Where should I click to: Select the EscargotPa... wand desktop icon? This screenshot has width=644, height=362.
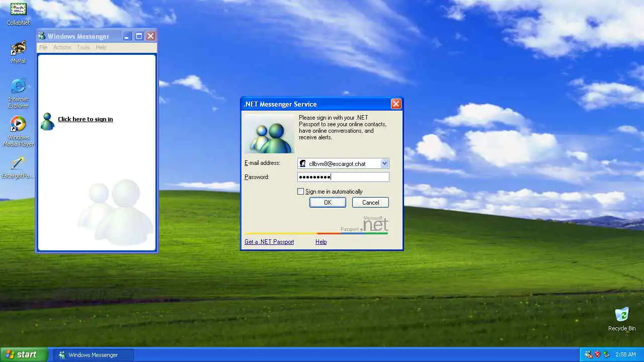click(x=18, y=163)
